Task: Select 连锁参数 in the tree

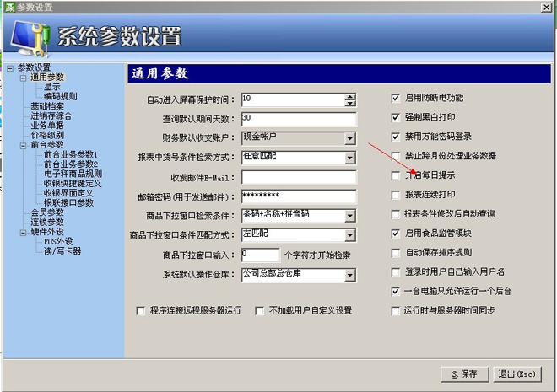Action: [47, 222]
